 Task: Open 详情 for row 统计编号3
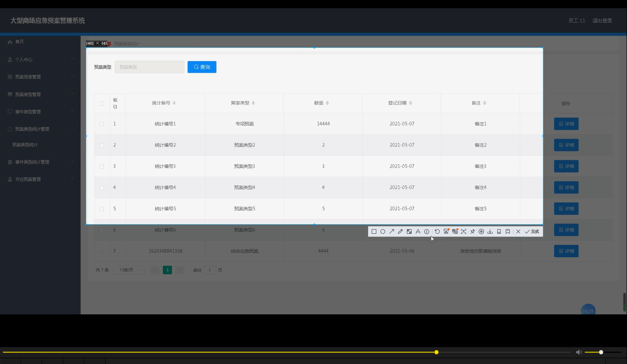tap(566, 166)
